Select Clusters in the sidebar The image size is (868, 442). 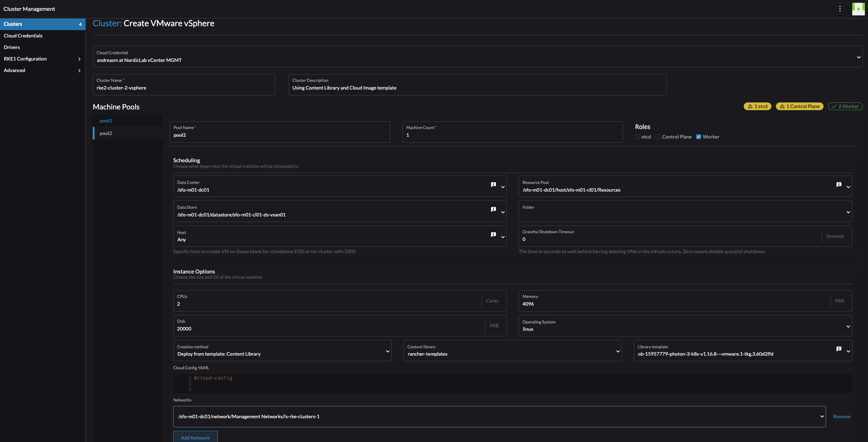click(x=43, y=24)
